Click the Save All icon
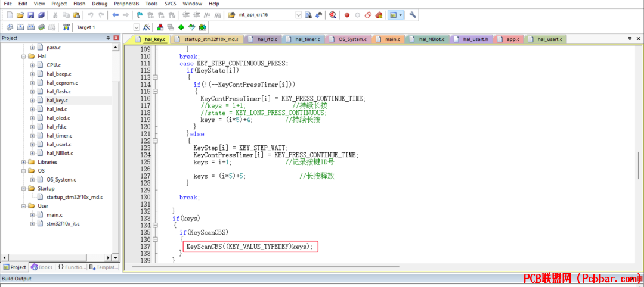644x287 pixels. click(x=41, y=15)
